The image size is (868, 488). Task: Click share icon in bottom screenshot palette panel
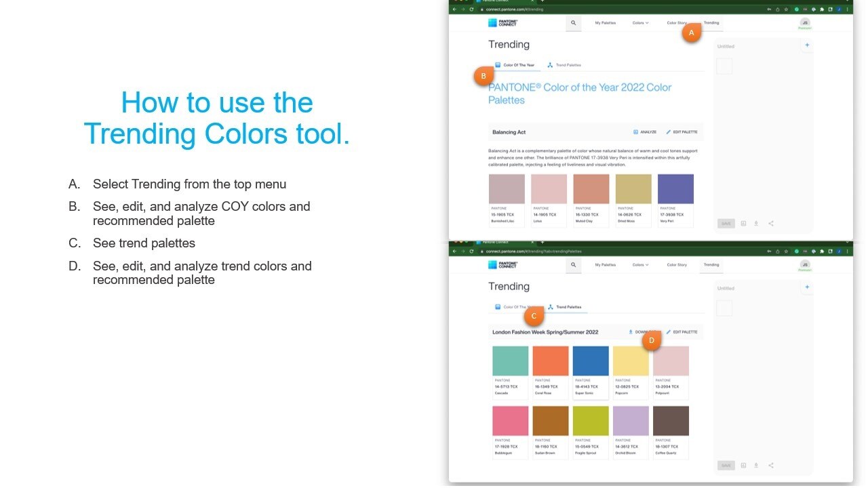tap(771, 466)
